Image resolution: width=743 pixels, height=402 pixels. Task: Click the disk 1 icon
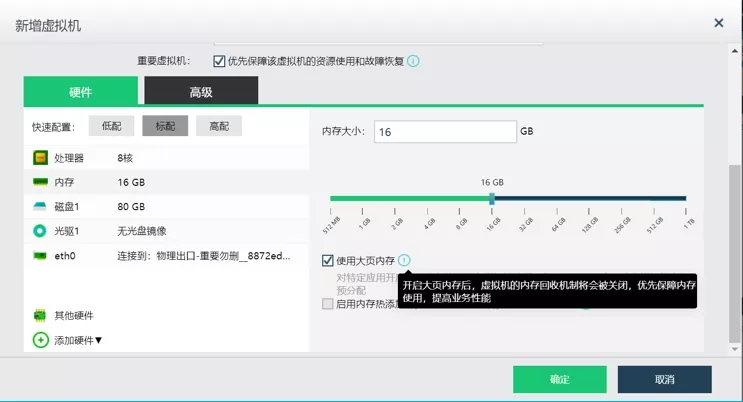pos(40,207)
